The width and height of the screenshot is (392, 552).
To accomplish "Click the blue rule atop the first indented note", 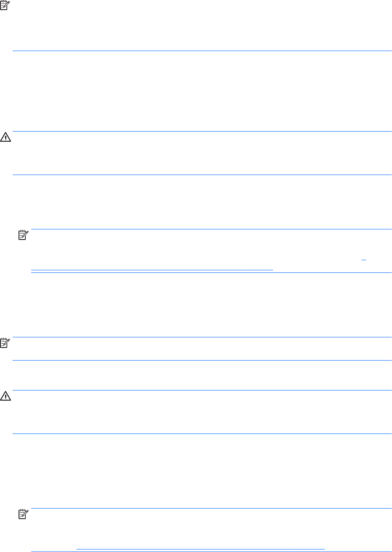I will (x=212, y=229).
